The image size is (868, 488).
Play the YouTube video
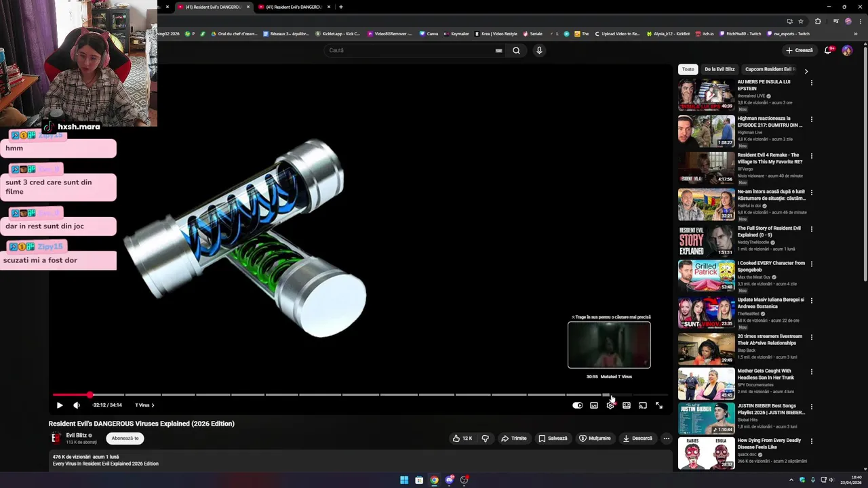(x=60, y=405)
